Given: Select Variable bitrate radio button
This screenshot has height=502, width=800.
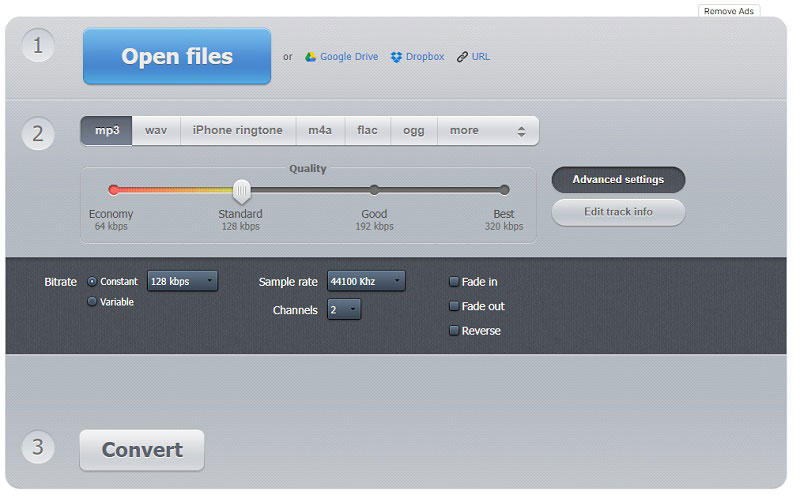Looking at the screenshot, I should coord(92,302).
